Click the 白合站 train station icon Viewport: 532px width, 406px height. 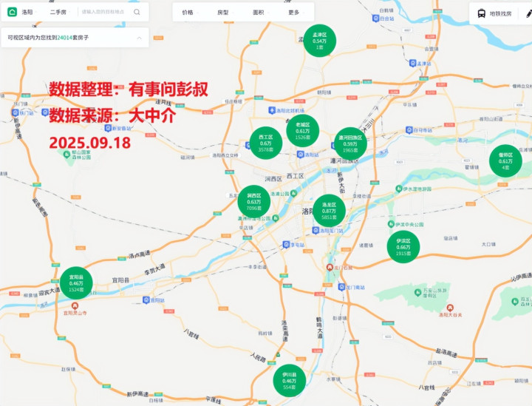tap(375, 18)
